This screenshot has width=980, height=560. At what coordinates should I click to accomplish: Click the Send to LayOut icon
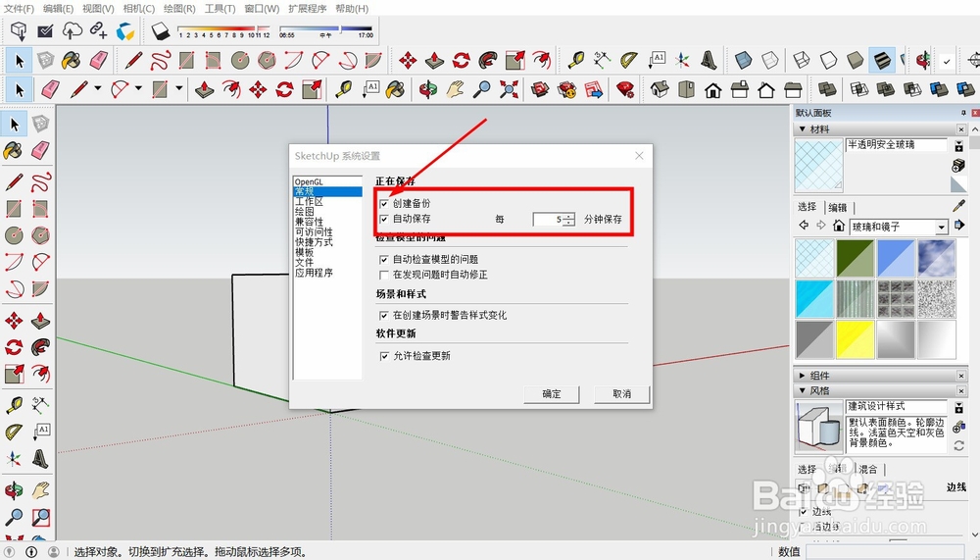tap(595, 89)
